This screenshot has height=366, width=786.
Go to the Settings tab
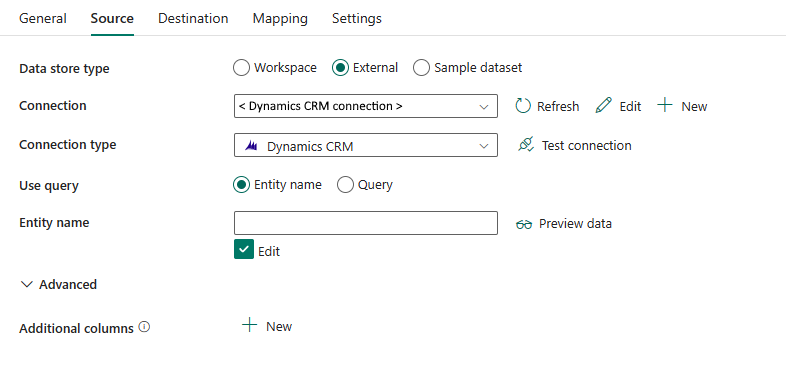(357, 19)
